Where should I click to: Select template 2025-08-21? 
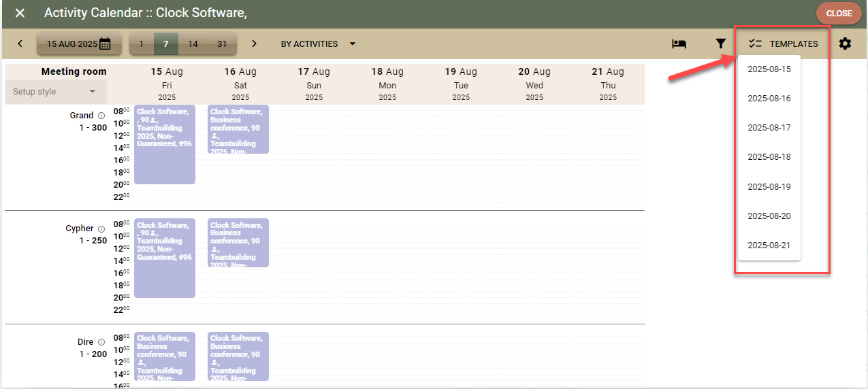point(769,246)
